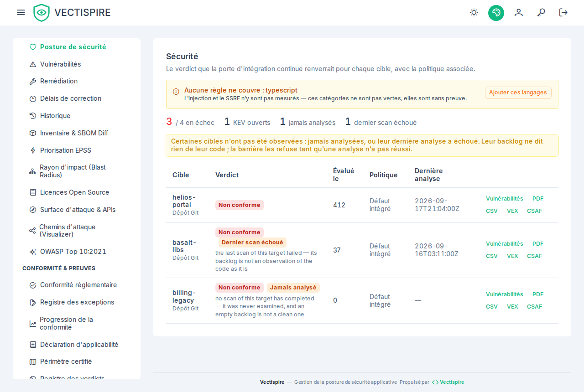Open the key access icon
584x392 pixels.
541,12
